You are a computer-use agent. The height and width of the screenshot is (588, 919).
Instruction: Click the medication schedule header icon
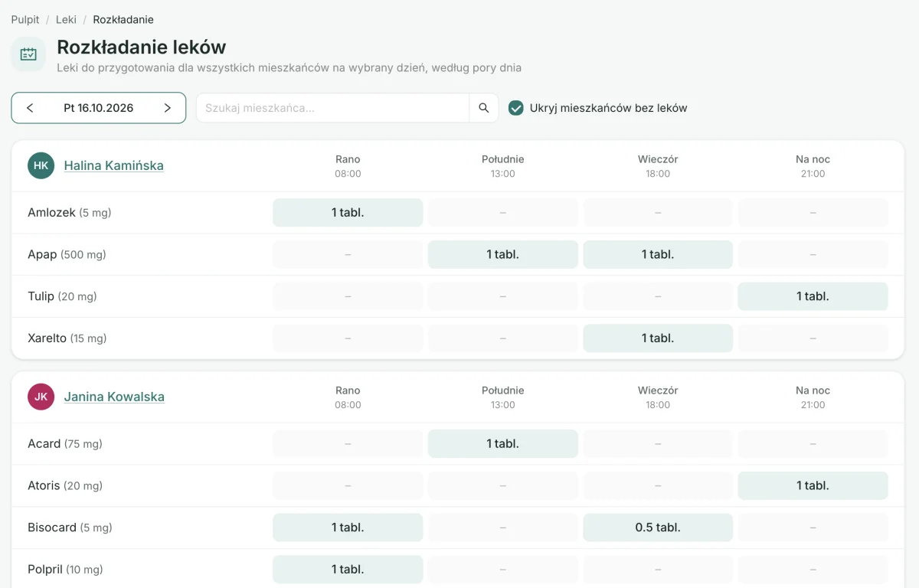pyautogui.click(x=28, y=54)
